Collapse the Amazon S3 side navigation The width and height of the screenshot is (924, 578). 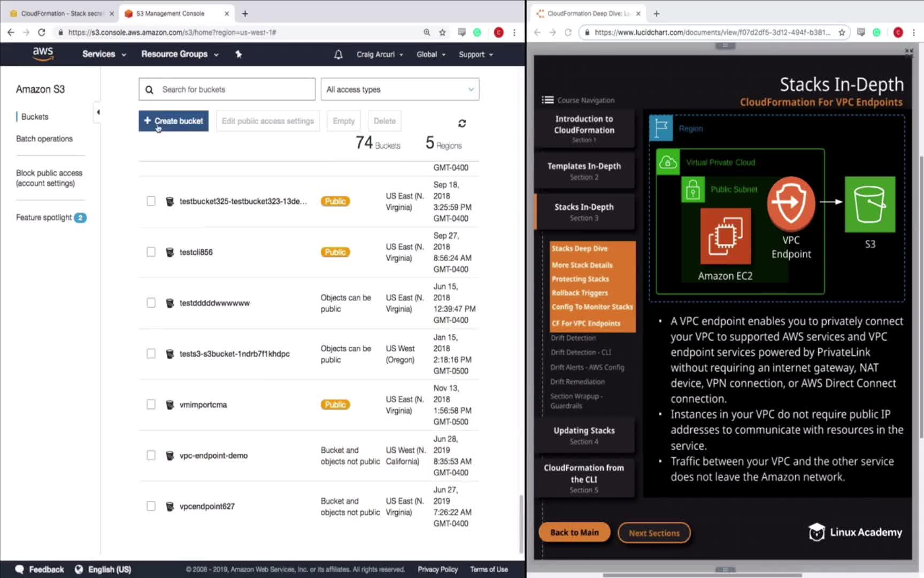pos(98,112)
